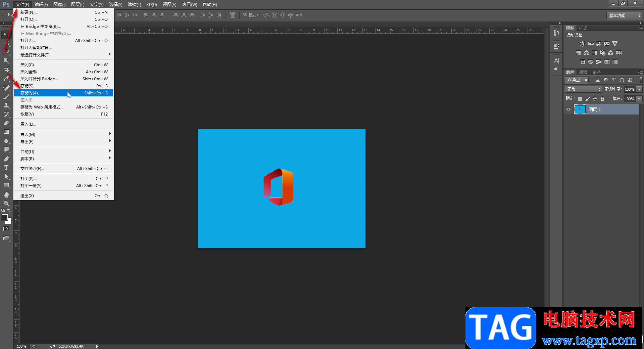Select the Pen tool
This screenshot has height=349, width=644.
6,159
